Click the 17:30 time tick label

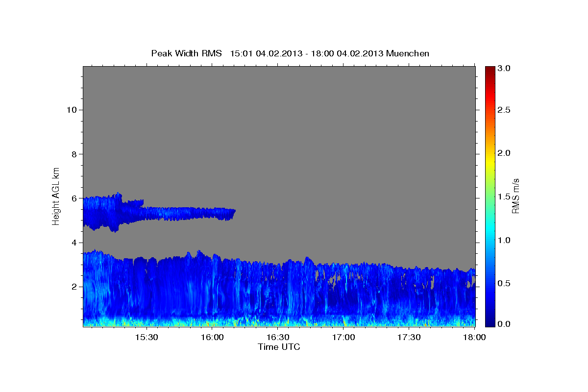tap(409, 337)
